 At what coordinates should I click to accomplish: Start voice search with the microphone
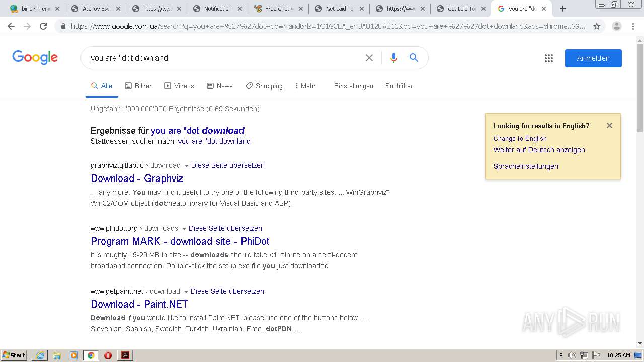pyautogui.click(x=394, y=58)
